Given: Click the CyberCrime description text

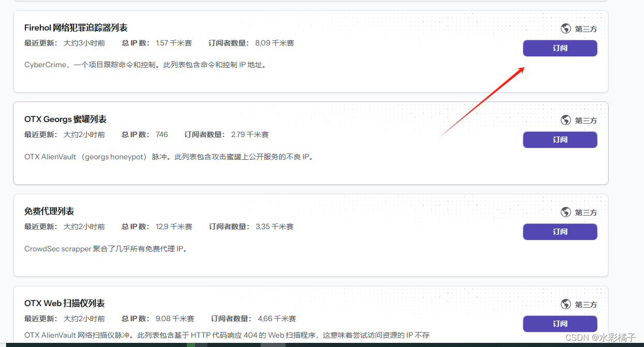Looking at the screenshot, I should pyautogui.click(x=145, y=65).
